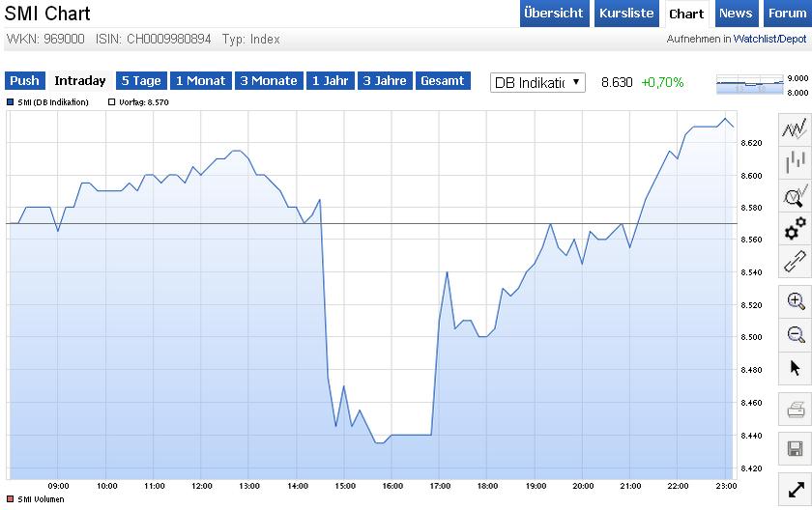This screenshot has width=812, height=510.
Task: Save the chart with the floppy disk icon
Action: [795, 448]
